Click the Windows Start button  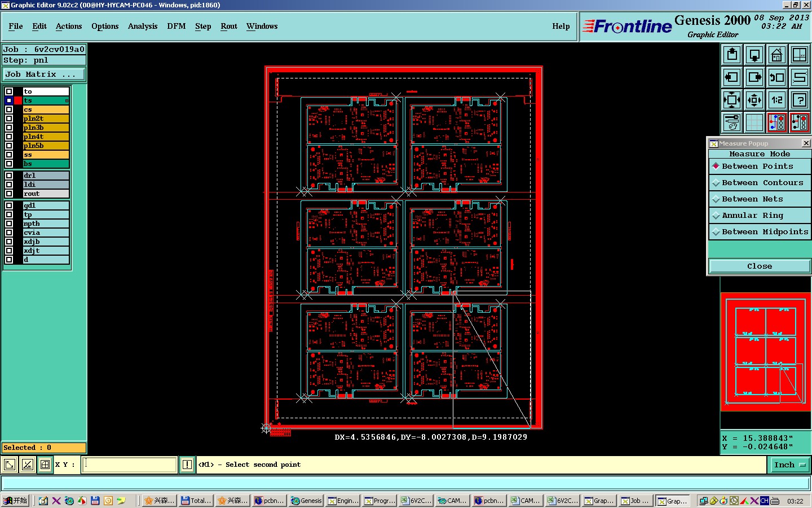tap(15, 501)
